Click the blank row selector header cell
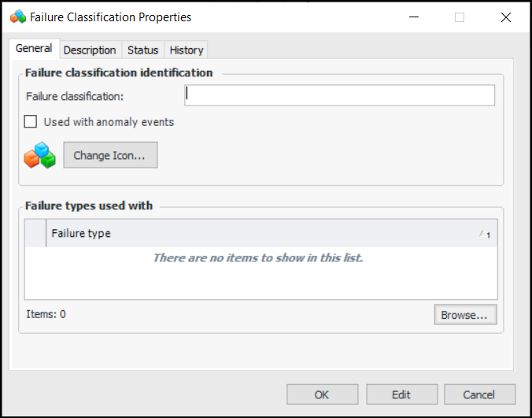 pyautogui.click(x=35, y=233)
